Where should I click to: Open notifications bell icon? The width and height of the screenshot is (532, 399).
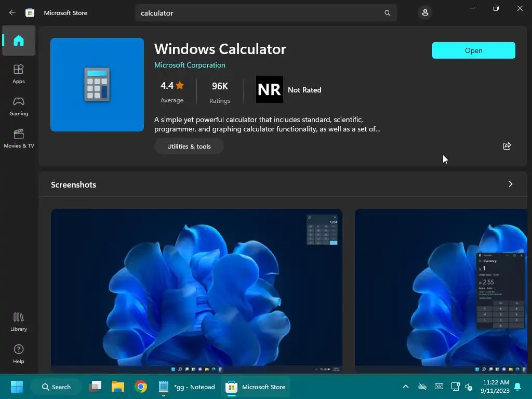pos(518,387)
